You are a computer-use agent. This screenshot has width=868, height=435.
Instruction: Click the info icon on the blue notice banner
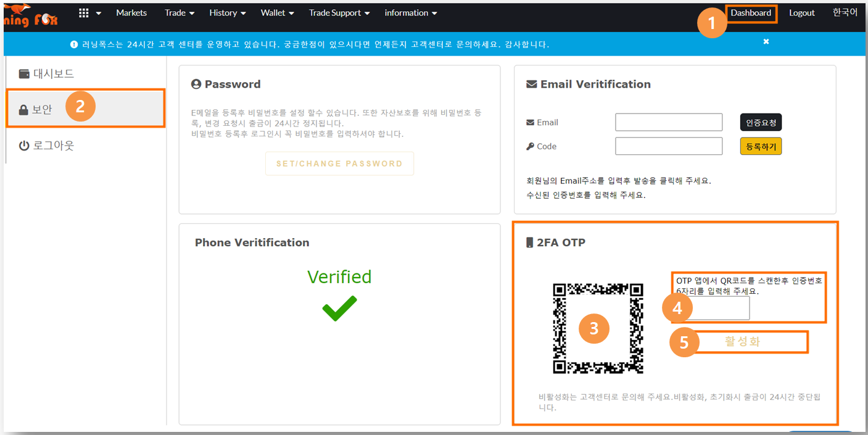[73, 44]
